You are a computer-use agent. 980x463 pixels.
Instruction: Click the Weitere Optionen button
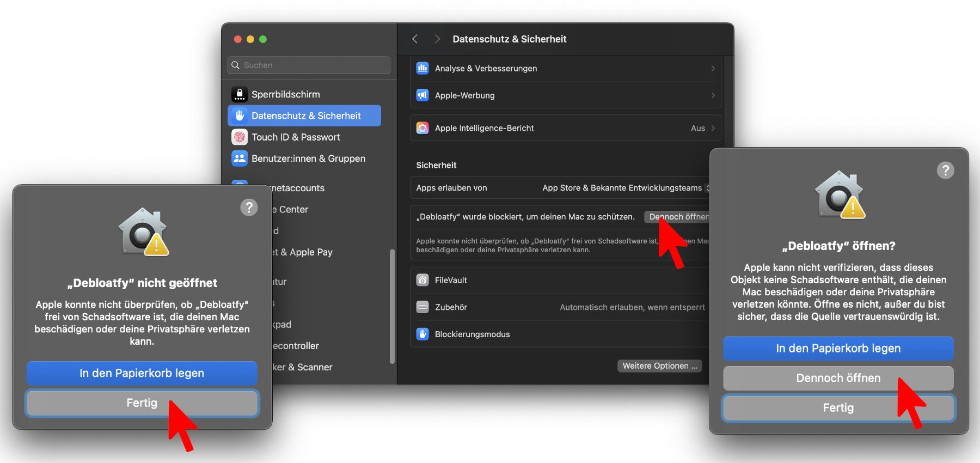pos(659,366)
